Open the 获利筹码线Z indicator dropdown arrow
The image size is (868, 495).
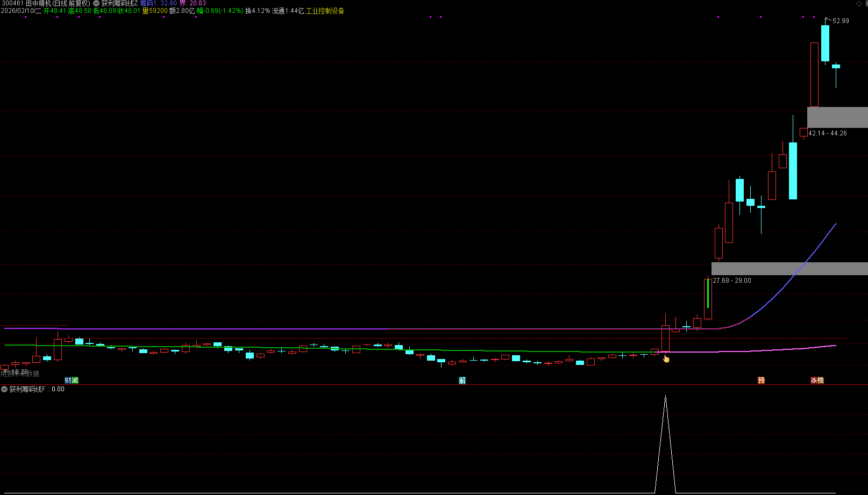[x=96, y=3]
